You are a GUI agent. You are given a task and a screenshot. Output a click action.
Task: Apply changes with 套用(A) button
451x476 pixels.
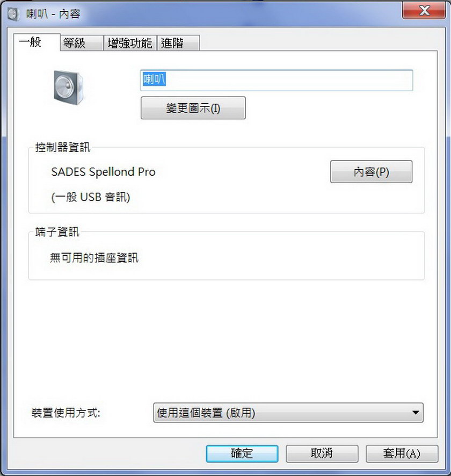402,453
